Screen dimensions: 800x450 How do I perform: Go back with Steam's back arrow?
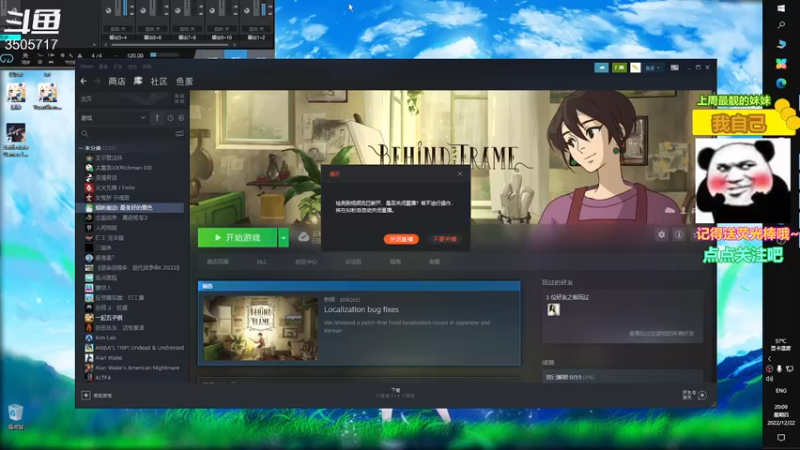click(84, 81)
